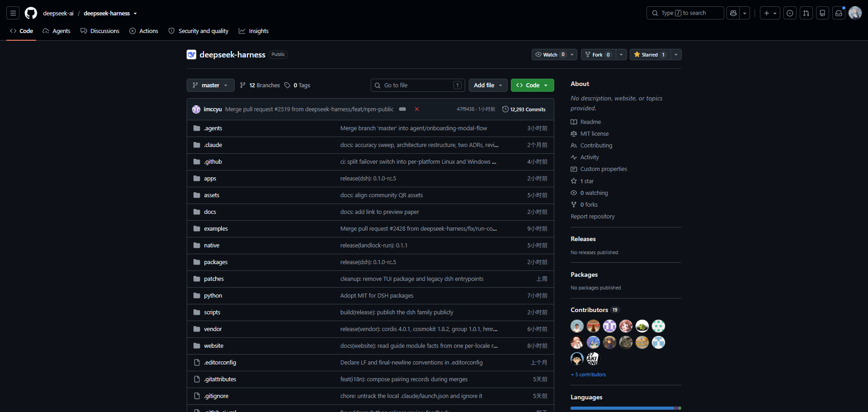This screenshot has width=868, height=412.
Task: Click the folder icon beside apps
Action: [197, 179]
